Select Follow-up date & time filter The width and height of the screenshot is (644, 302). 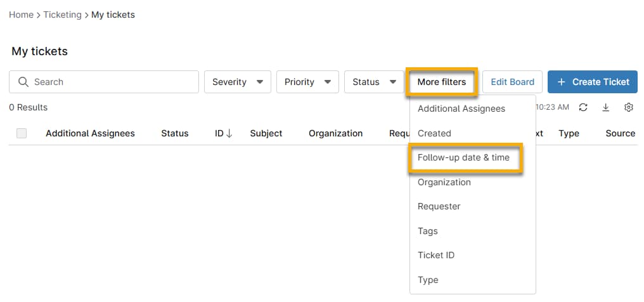[463, 157]
